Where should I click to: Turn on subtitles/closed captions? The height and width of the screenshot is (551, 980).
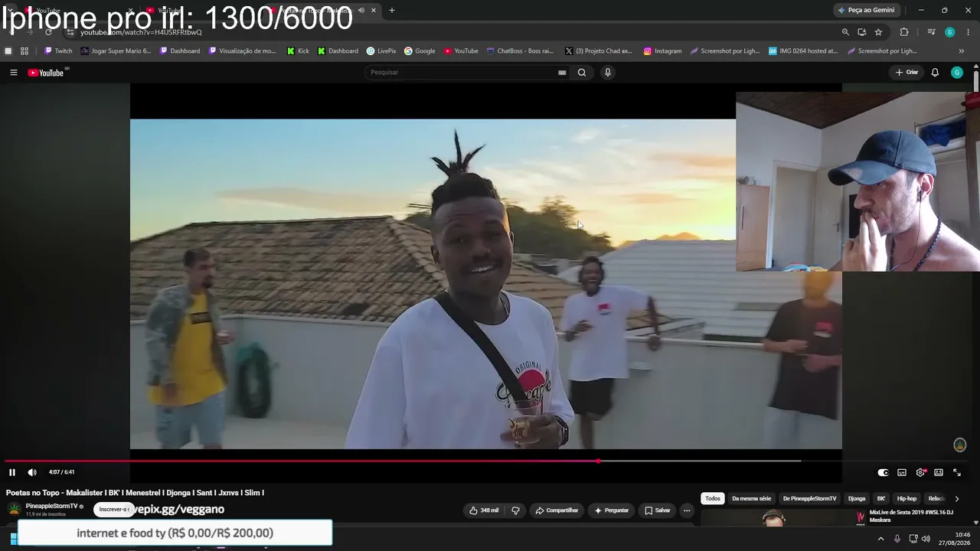(x=902, y=472)
